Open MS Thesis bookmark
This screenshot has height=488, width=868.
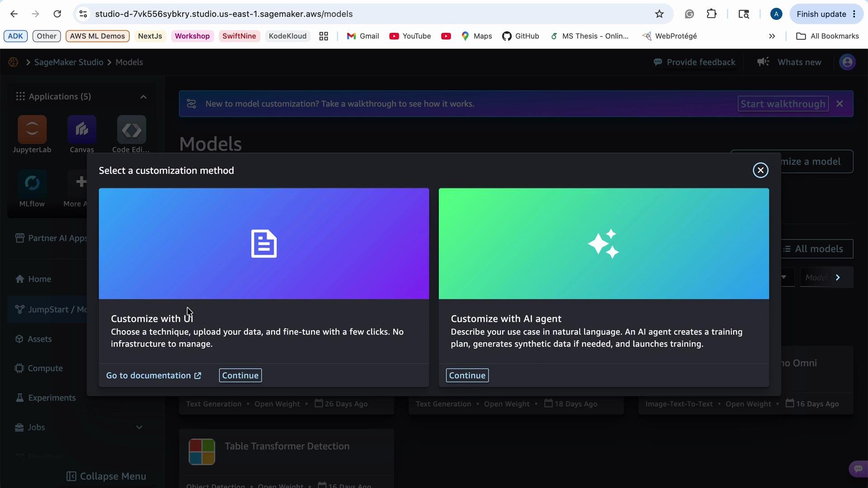(x=590, y=36)
